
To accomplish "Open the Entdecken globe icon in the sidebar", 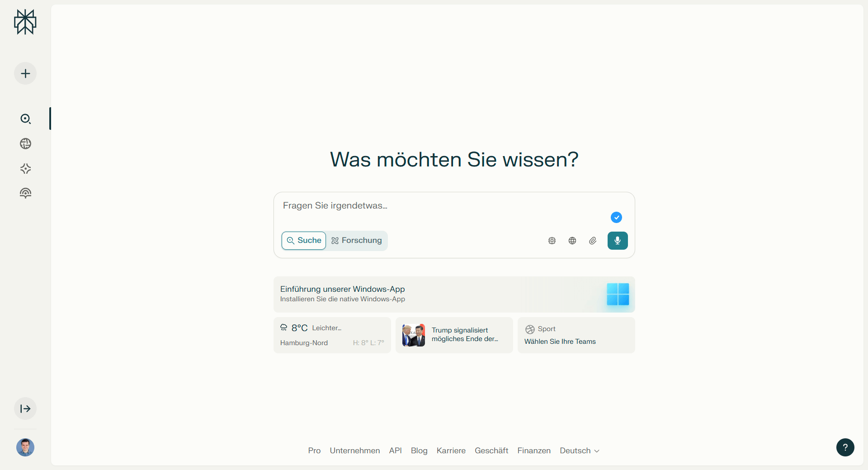I will pos(25,143).
